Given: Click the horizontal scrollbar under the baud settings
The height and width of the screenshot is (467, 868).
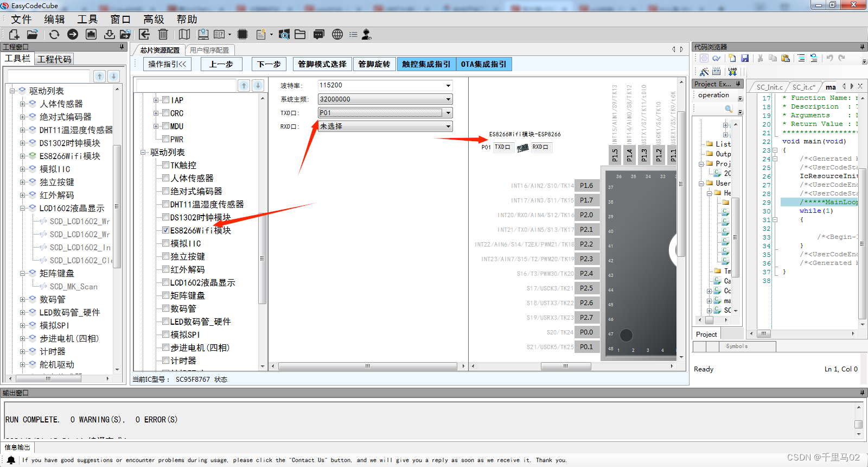Looking at the screenshot, I should point(368,366).
